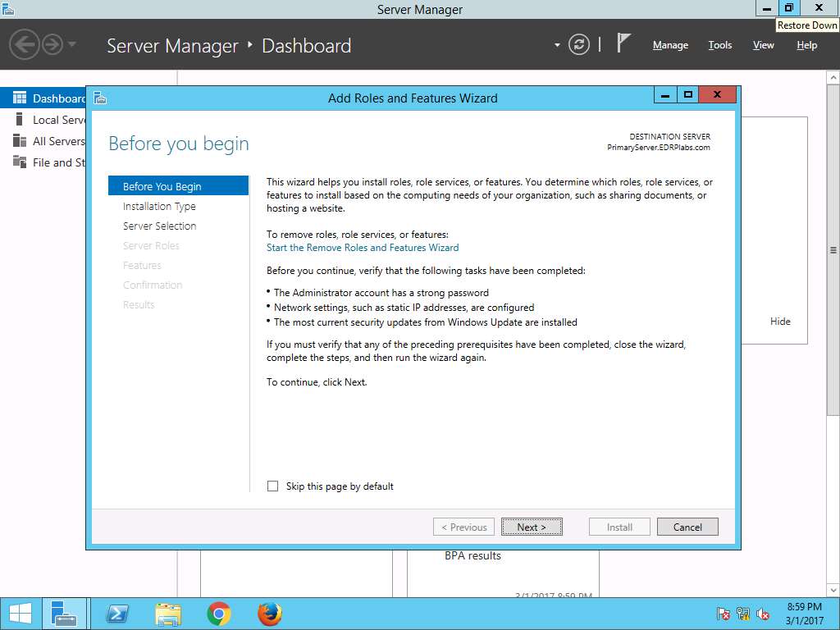Click the back navigation arrow in Server Manager
Image resolution: width=840 pixels, height=630 pixels.
click(x=24, y=44)
